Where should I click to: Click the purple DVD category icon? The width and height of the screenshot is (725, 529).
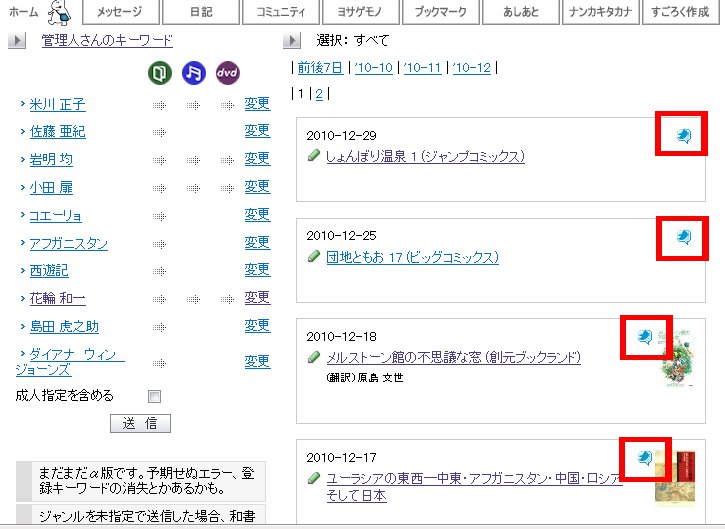227,74
